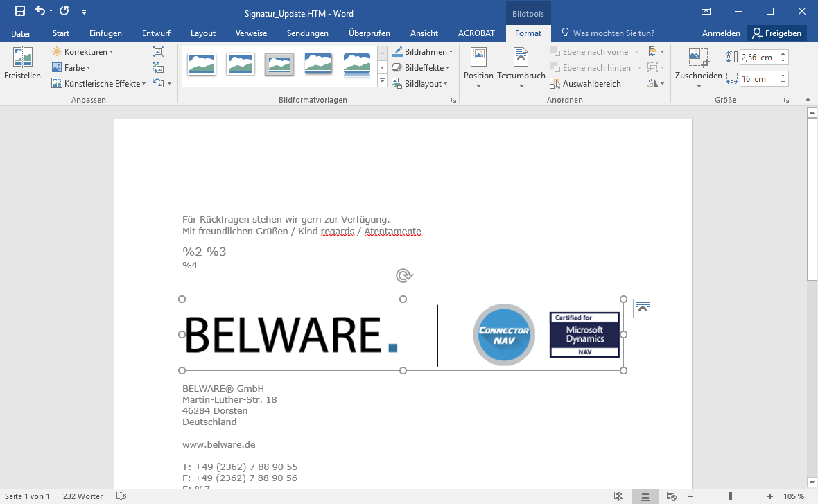
Task: Click the Freigeben share button
Action: (x=777, y=33)
